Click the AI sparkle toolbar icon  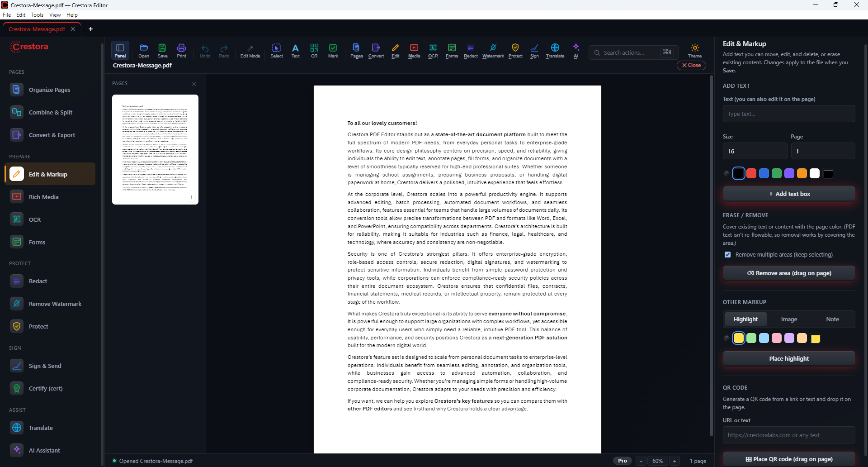click(x=576, y=50)
